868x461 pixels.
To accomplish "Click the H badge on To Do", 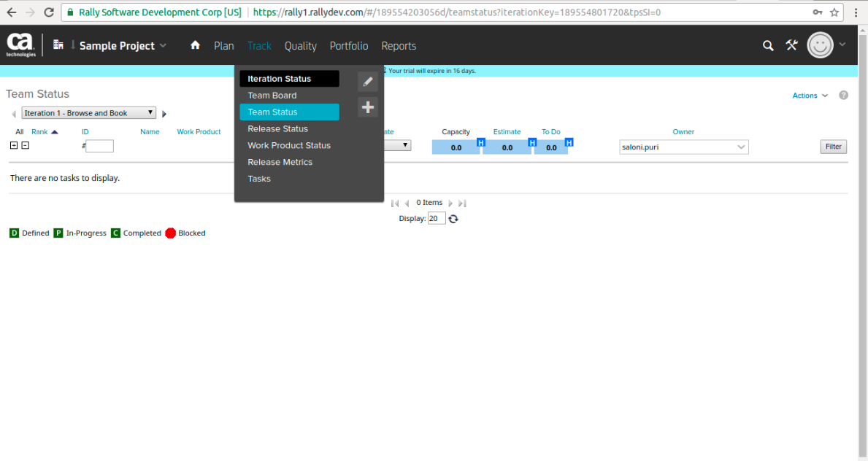I will tap(569, 143).
